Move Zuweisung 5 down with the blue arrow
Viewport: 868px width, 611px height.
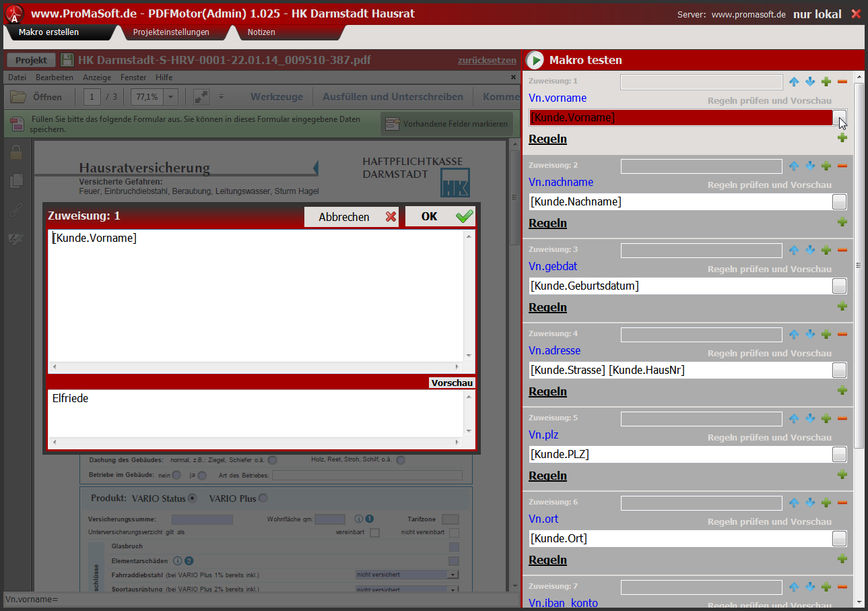(810, 418)
